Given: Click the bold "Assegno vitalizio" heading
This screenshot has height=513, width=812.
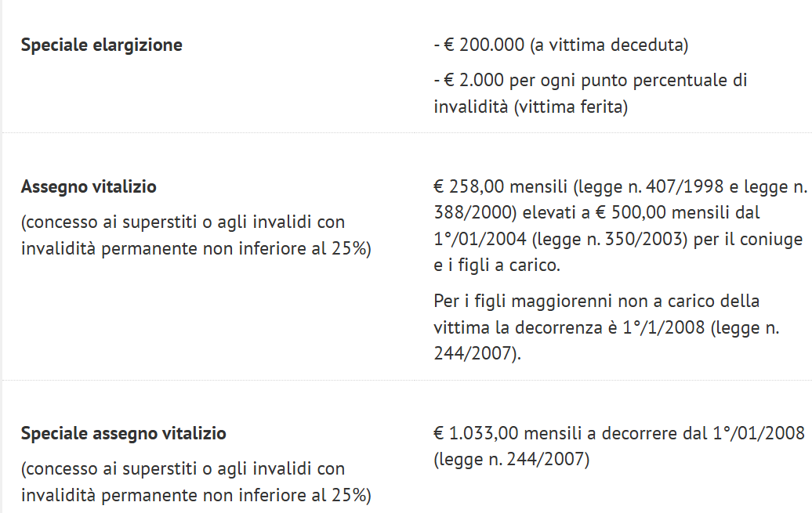Looking at the screenshot, I should pyautogui.click(x=89, y=187).
